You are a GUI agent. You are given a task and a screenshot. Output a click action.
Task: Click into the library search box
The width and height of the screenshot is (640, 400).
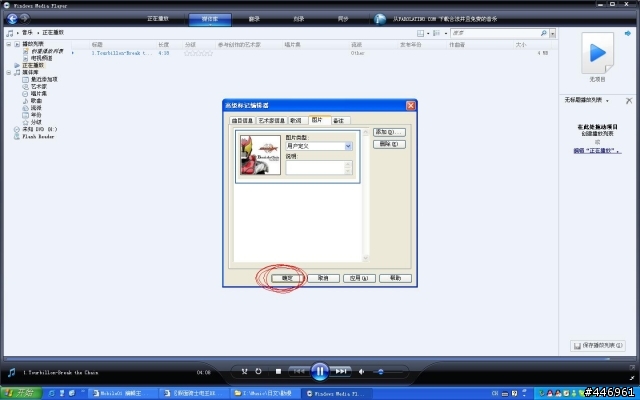[495, 33]
